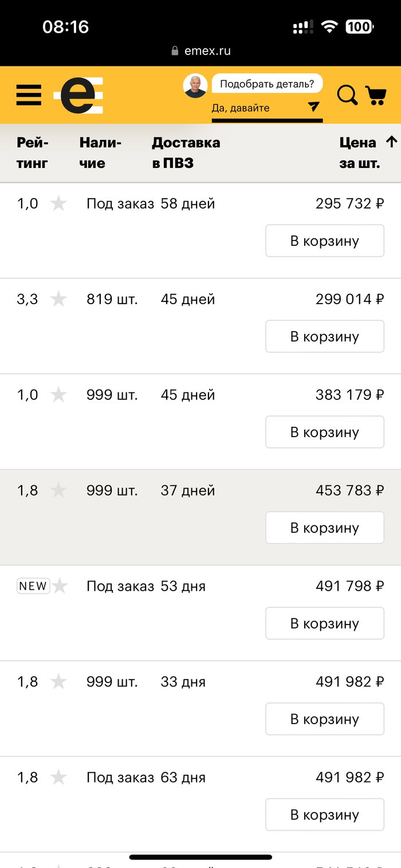Open the search magnifier
The width and height of the screenshot is (401, 868).
click(x=347, y=95)
